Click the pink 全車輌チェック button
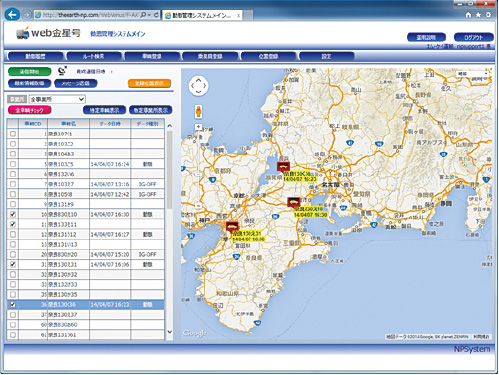This screenshot has width=499, height=375. pyautogui.click(x=29, y=110)
